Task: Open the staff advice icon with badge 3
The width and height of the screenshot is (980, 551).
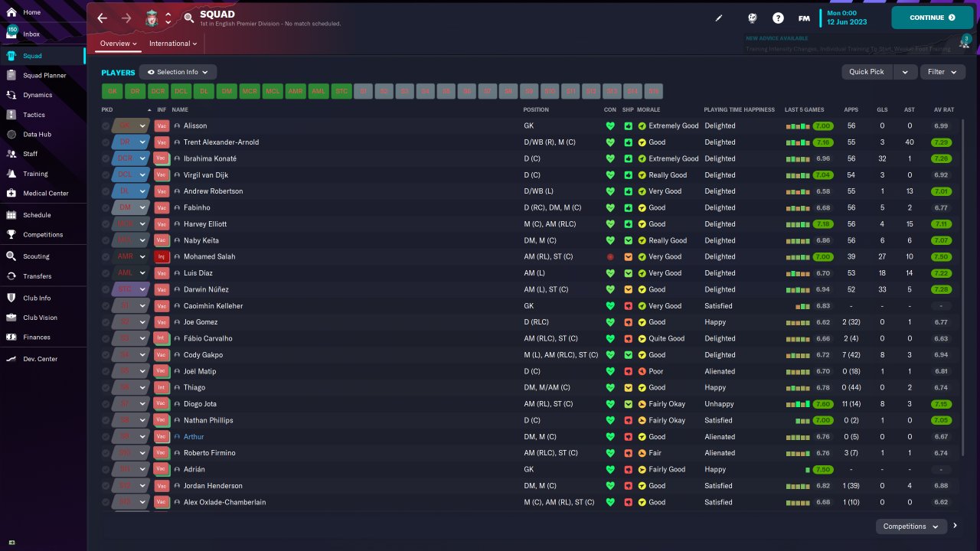Action: (x=964, y=41)
